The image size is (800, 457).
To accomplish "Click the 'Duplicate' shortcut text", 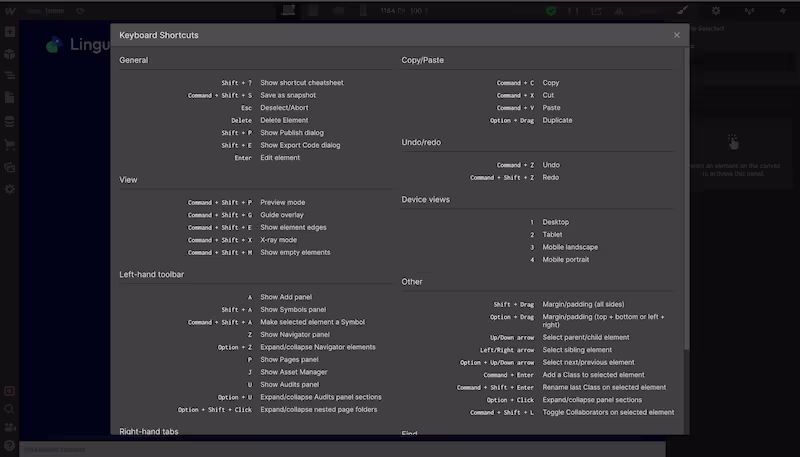I will 557,120.
